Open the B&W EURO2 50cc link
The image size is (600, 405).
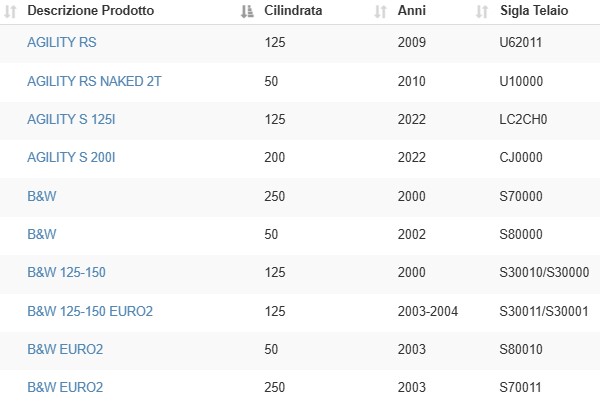(x=65, y=349)
